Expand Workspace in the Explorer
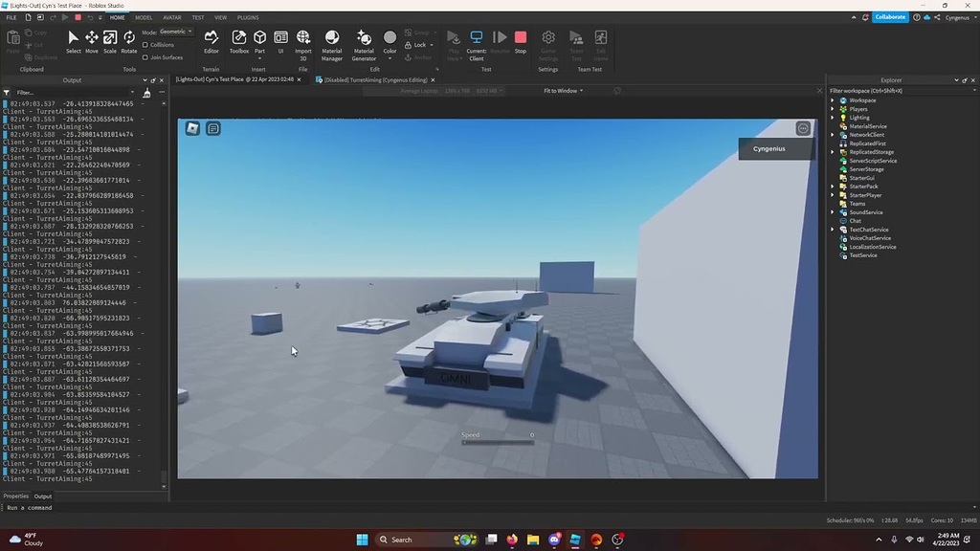The height and width of the screenshot is (551, 980). [x=834, y=99]
